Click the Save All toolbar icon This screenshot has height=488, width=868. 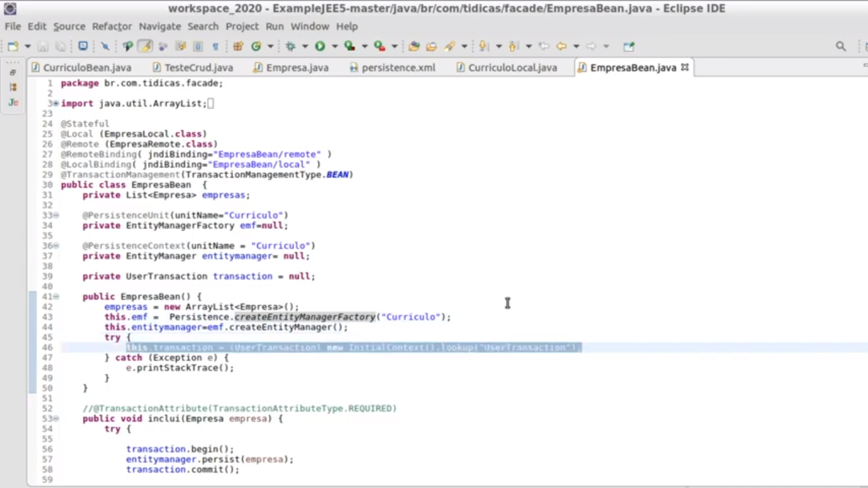point(60,46)
